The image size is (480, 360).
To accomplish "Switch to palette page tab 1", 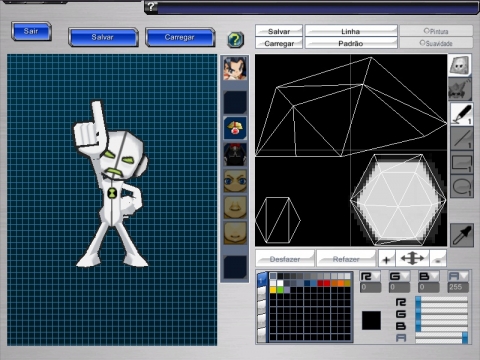I will tap(262, 279).
